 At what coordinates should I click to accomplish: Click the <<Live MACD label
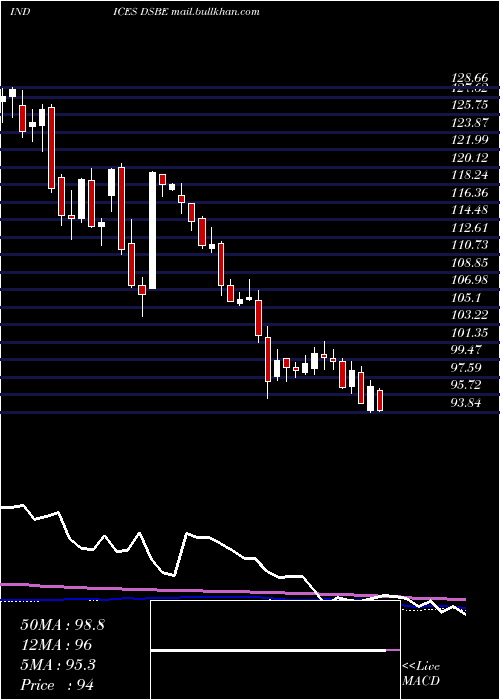point(421,674)
